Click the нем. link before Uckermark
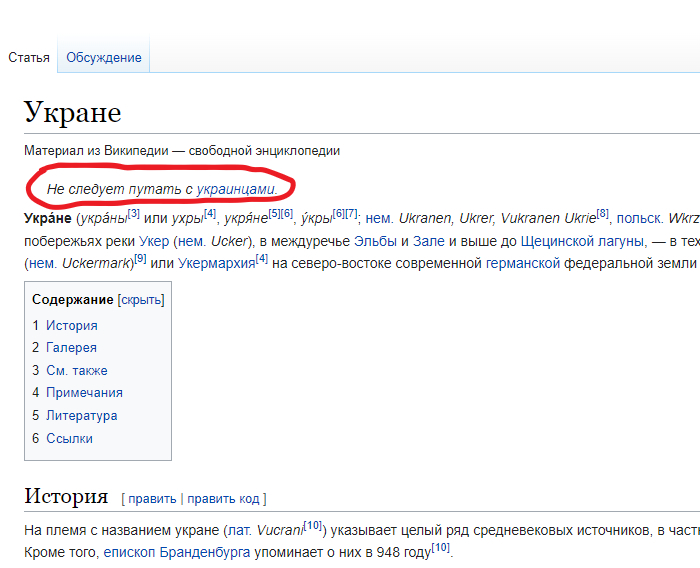The width and height of the screenshot is (700, 568). pos(43,263)
